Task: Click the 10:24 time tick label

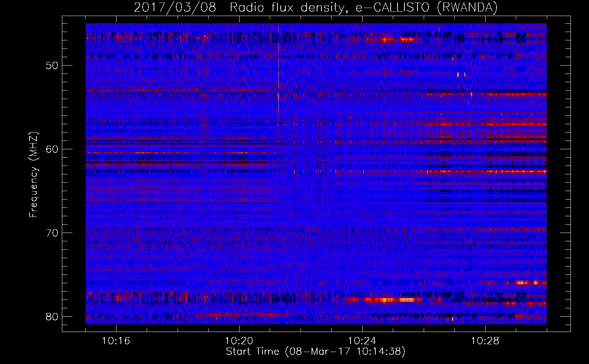Action: [362, 341]
